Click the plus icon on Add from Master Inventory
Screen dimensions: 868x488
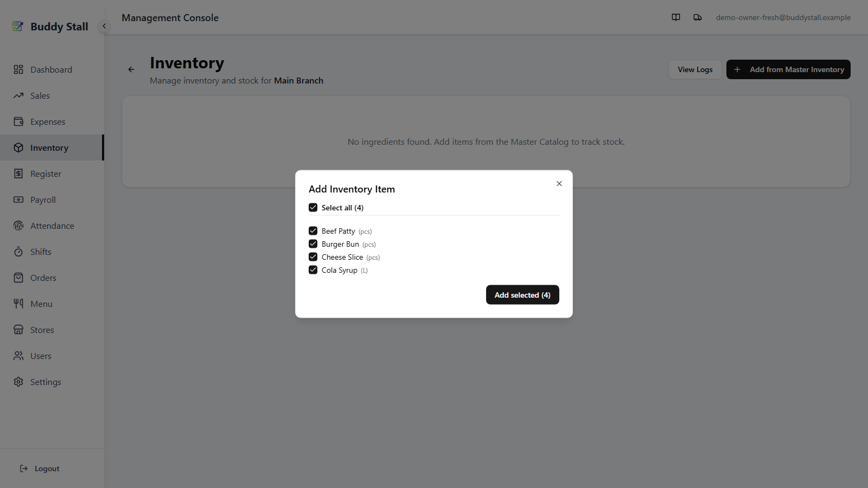(737, 69)
